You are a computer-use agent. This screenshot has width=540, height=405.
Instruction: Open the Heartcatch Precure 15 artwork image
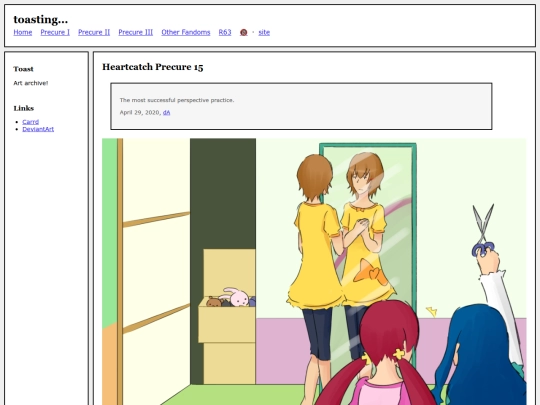click(x=314, y=271)
